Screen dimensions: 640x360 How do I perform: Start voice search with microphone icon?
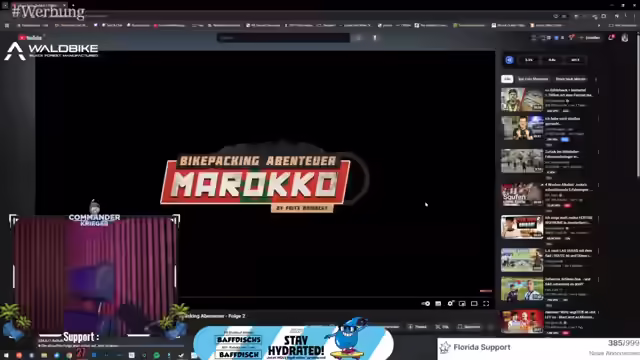[375, 38]
